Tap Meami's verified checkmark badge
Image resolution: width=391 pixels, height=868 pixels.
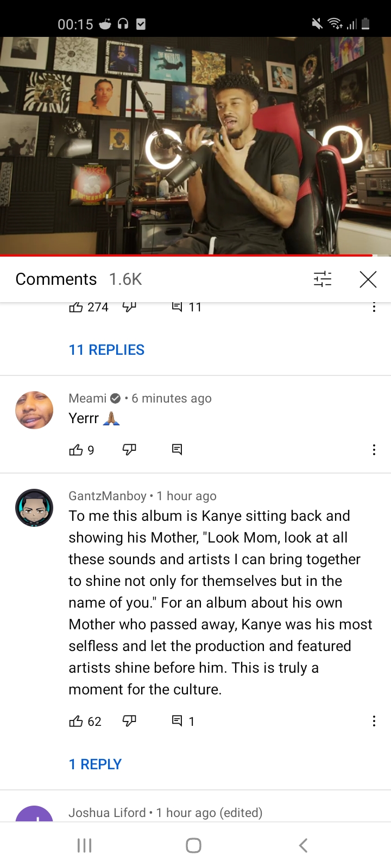(x=115, y=398)
